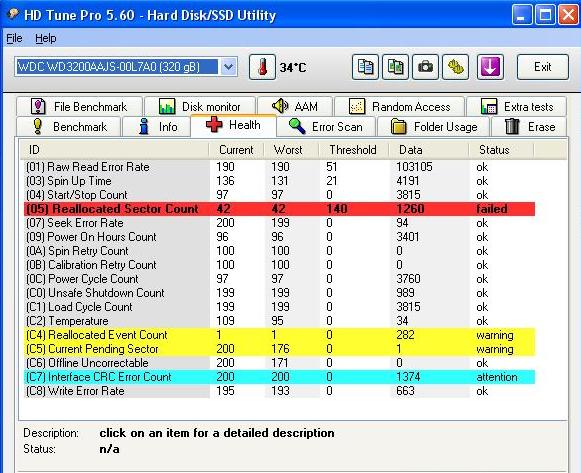The image size is (581, 473).
Task: Click the Current column header
Action: [x=236, y=150]
